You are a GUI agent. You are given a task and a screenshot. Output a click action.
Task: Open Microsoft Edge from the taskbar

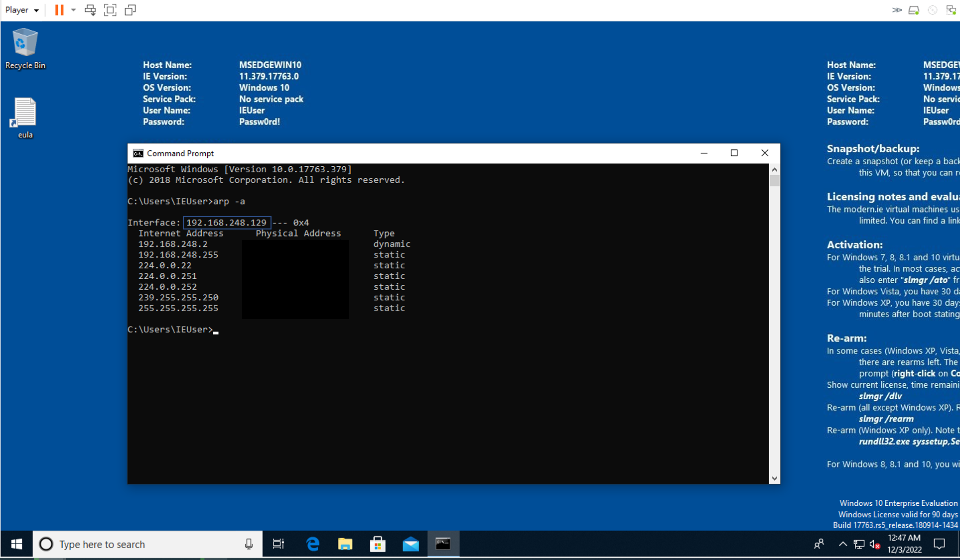312,544
